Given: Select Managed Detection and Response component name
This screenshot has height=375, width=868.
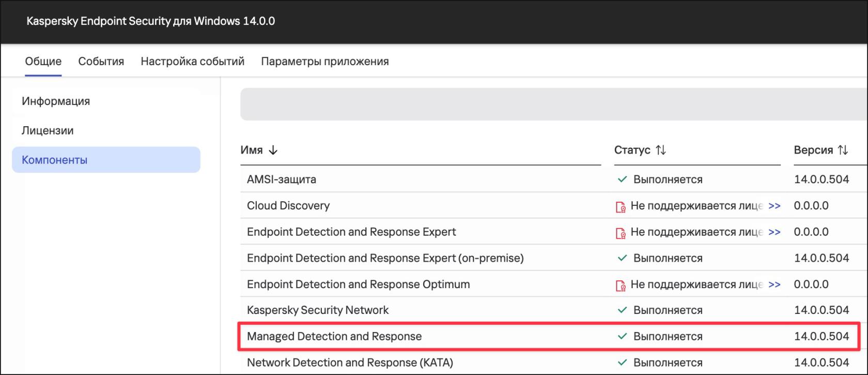Looking at the screenshot, I should [x=334, y=336].
